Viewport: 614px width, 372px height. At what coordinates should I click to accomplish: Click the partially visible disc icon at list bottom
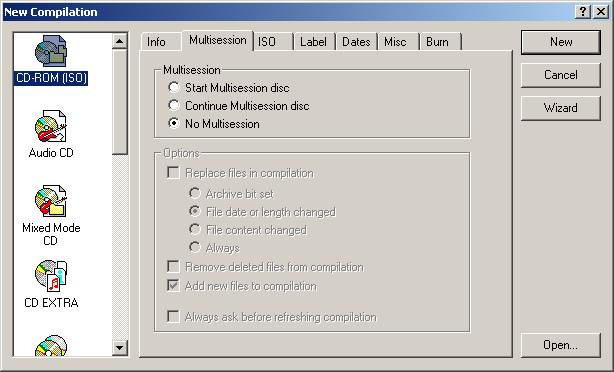51,345
